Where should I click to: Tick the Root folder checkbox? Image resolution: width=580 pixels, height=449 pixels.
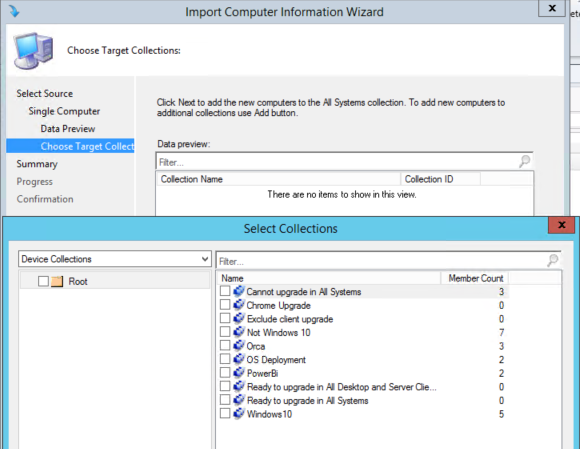(43, 281)
